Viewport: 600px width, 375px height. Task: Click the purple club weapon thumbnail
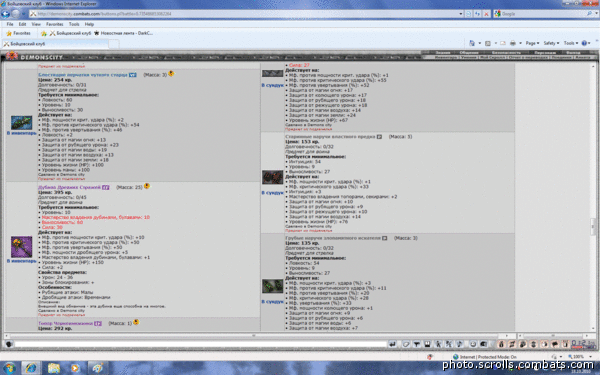click(21, 247)
